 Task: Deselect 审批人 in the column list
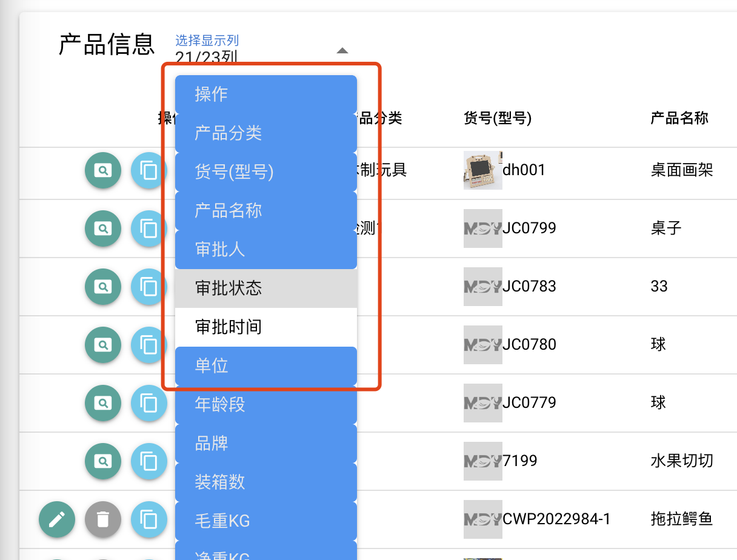[x=266, y=250]
